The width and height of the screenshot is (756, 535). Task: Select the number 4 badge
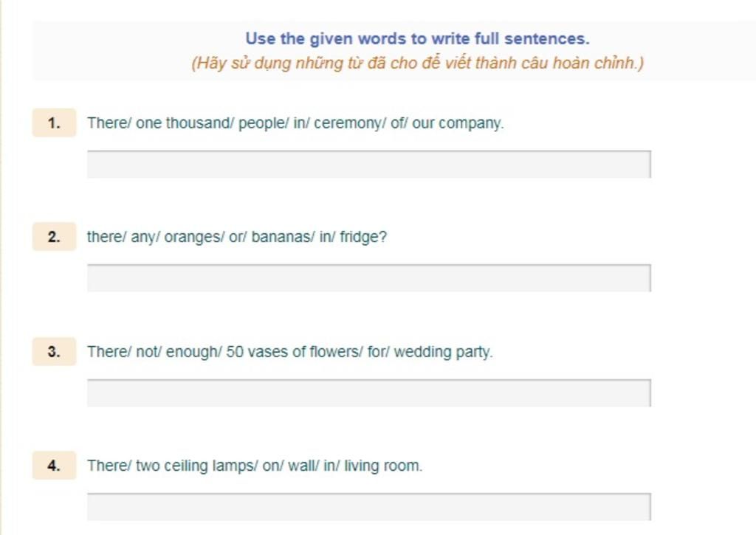click(54, 465)
